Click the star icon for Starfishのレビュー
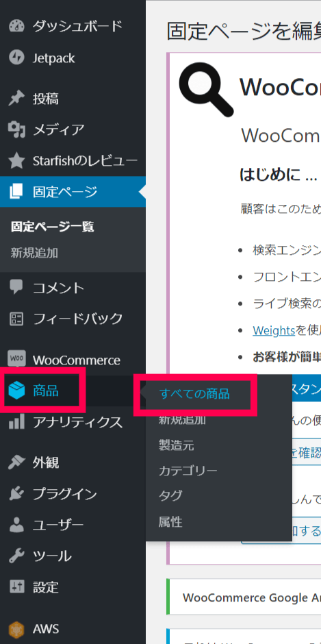Screen dimensions: 321x644 coord(16,161)
